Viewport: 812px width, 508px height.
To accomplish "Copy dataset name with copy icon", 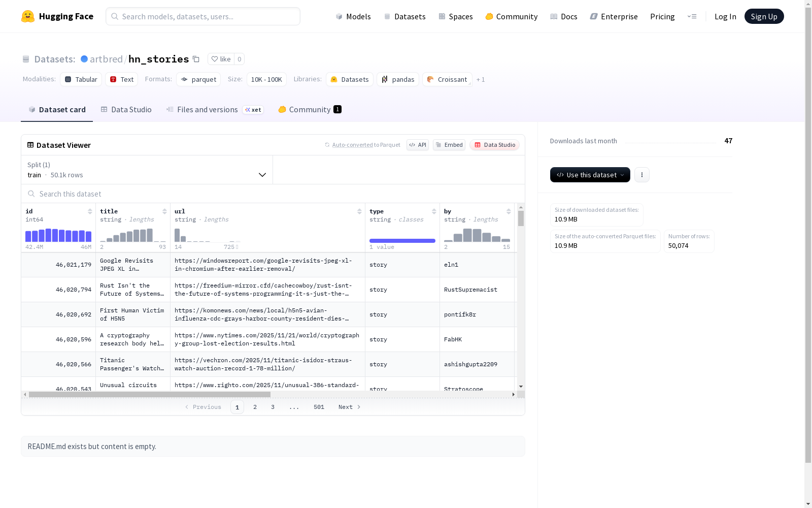I will 196,59.
